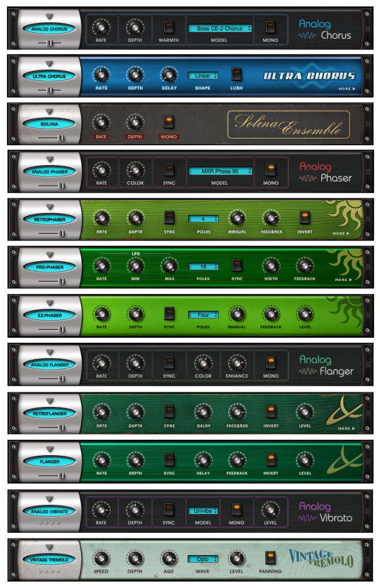The image size is (380, 588).
Task: Open the Vintage Tremolo Opto wave dropdown
Action: (x=203, y=560)
